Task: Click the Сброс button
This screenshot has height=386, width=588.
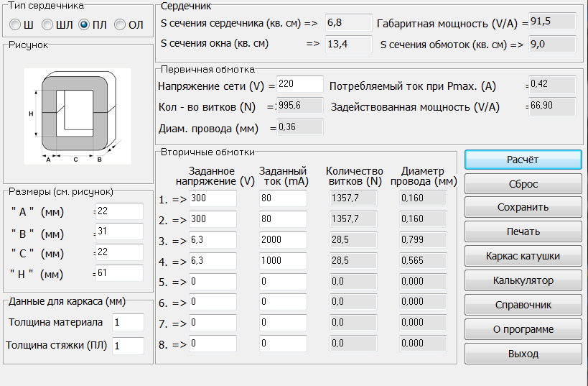Action: [x=523, y=184]
